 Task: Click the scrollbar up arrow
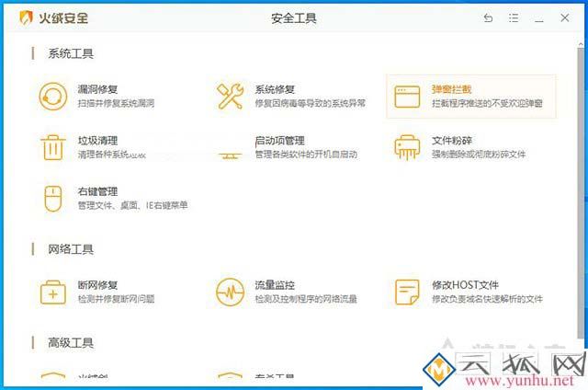(x=581, y=44)
